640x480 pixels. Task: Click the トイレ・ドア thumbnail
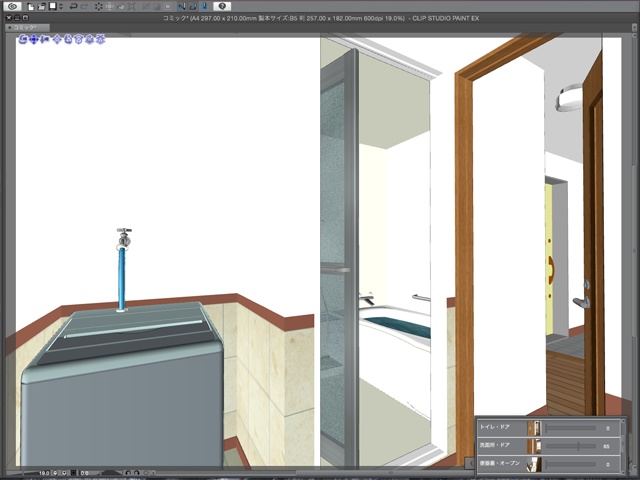534,428
